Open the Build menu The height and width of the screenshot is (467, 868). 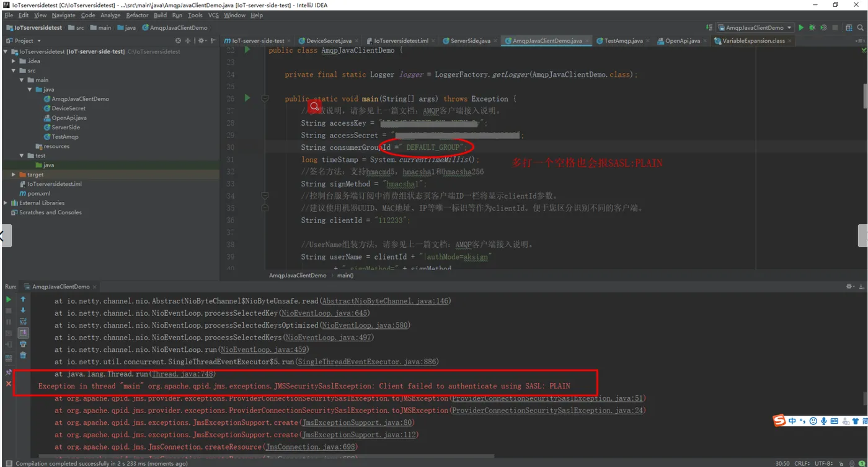[160, 15]
